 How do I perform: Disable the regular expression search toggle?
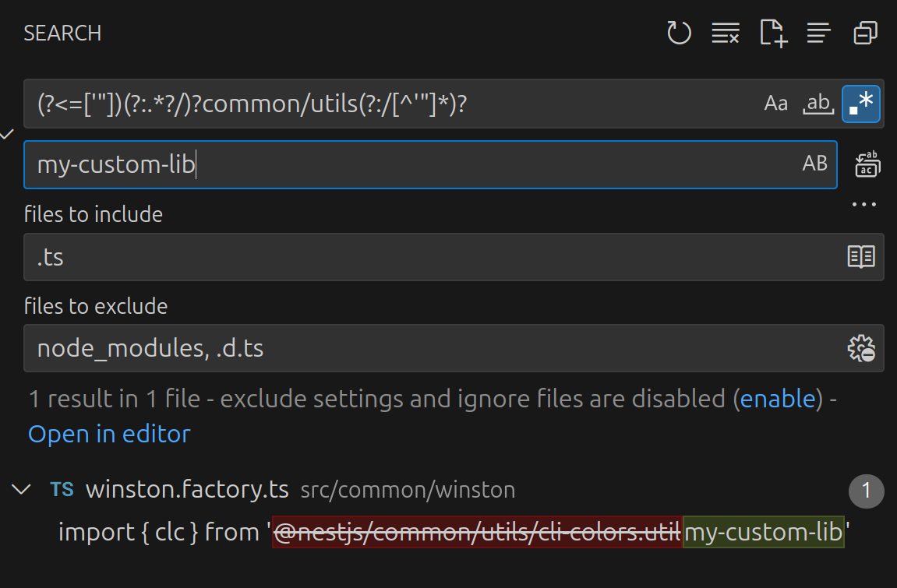click(860, 102)
